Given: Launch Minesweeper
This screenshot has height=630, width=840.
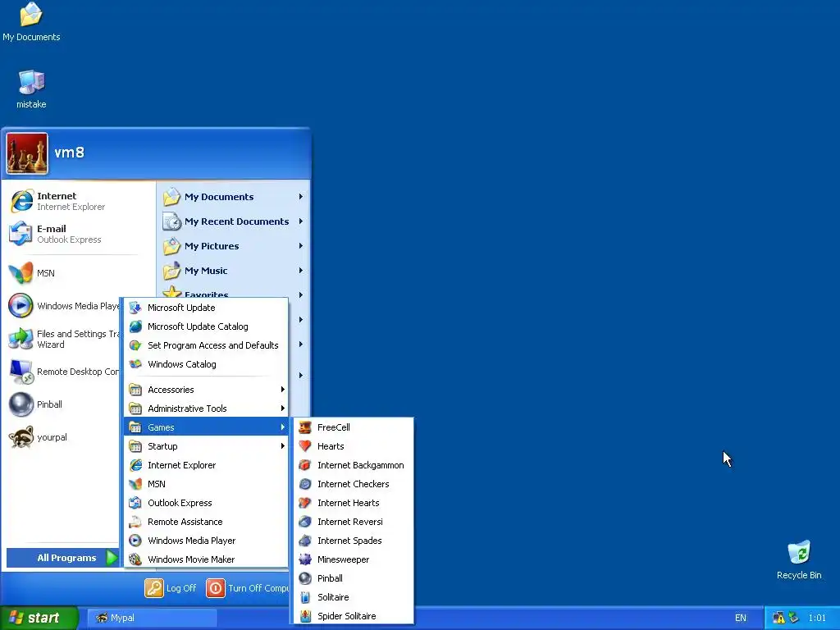Looking at the screenshot, I should (x=353, y=559).
